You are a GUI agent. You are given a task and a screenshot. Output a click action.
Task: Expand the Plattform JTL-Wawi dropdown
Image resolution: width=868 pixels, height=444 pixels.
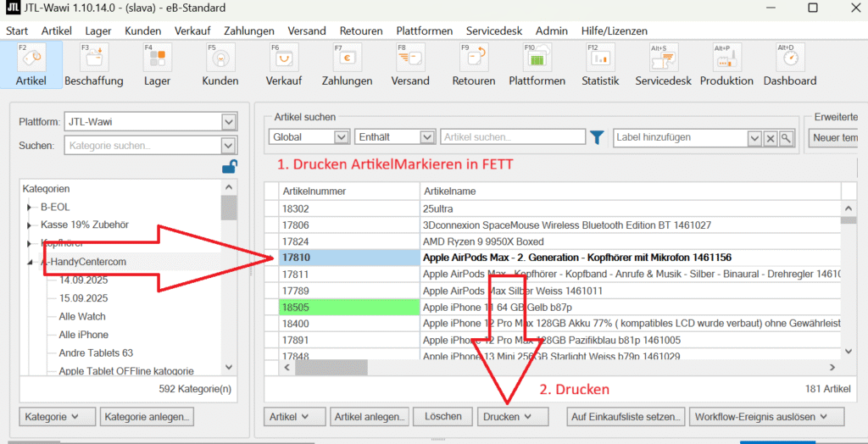coord(228,122)
